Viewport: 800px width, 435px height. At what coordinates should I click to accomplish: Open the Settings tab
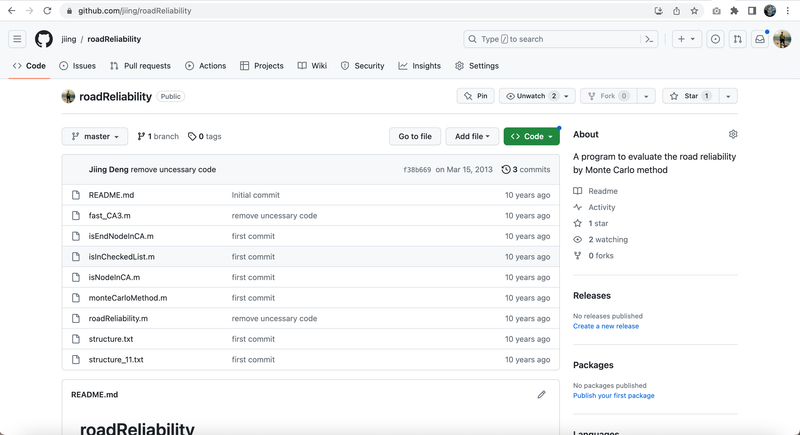click(476, 66)
